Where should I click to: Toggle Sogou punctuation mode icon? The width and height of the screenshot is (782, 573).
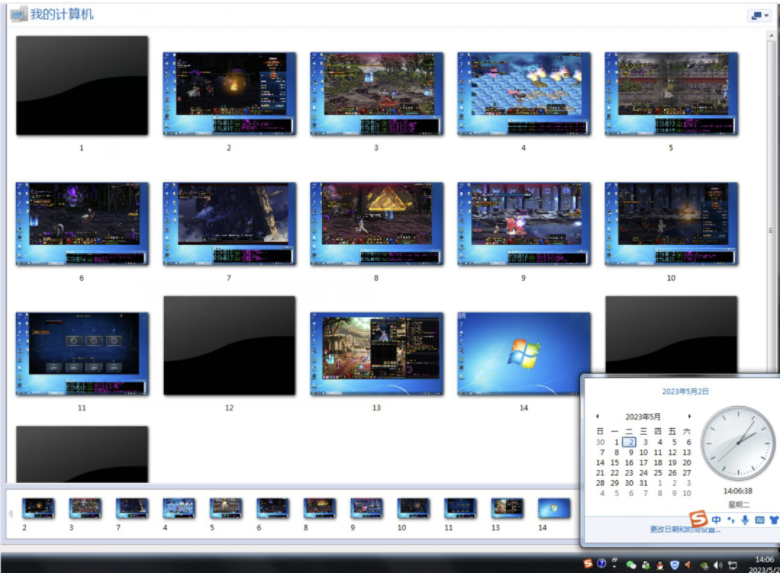[731, 520]
